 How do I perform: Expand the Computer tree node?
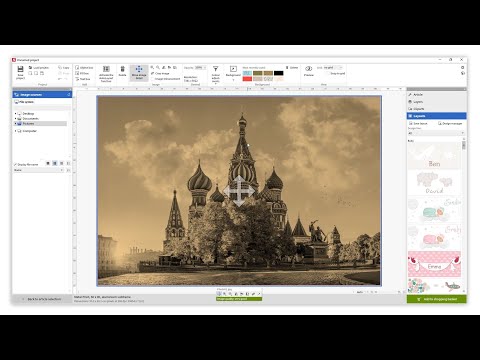(x=15, y=131)
